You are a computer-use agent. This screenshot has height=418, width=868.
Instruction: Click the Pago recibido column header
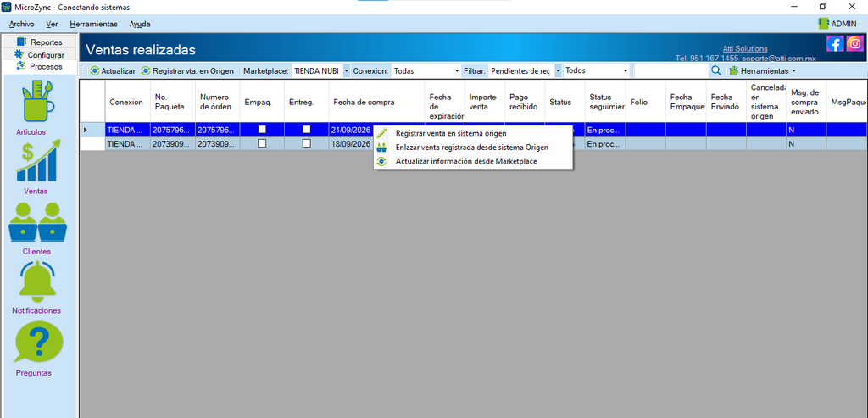click(x=525, y=102)
